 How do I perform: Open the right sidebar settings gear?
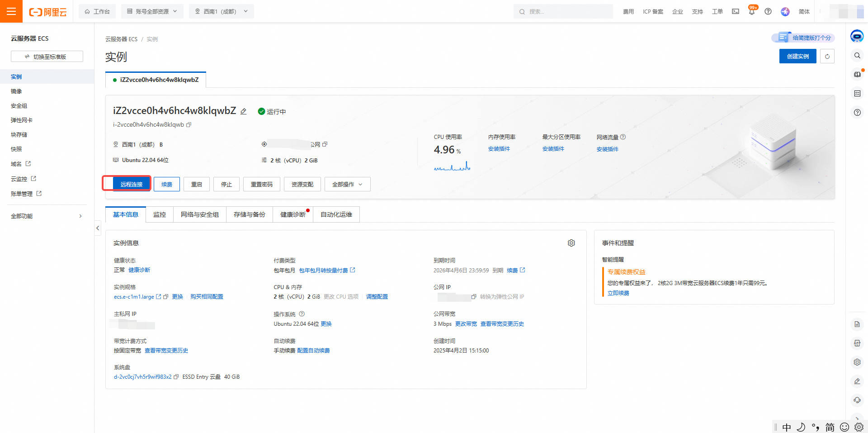pos(857,362)
